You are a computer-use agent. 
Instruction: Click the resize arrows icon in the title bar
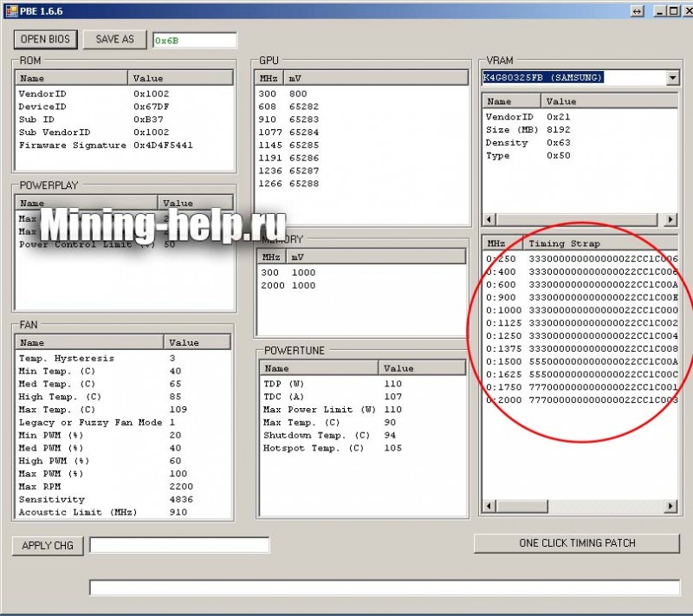(637, 10)
